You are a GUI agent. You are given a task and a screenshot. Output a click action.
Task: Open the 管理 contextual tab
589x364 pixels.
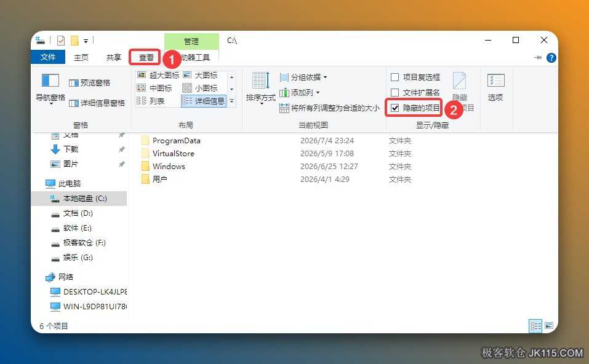[191, 41]
